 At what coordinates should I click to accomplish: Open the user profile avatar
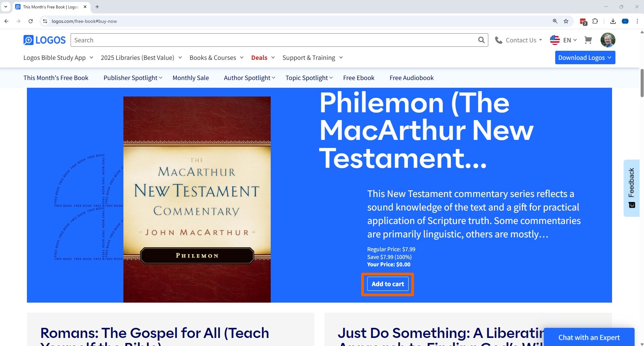pos(608,40)
